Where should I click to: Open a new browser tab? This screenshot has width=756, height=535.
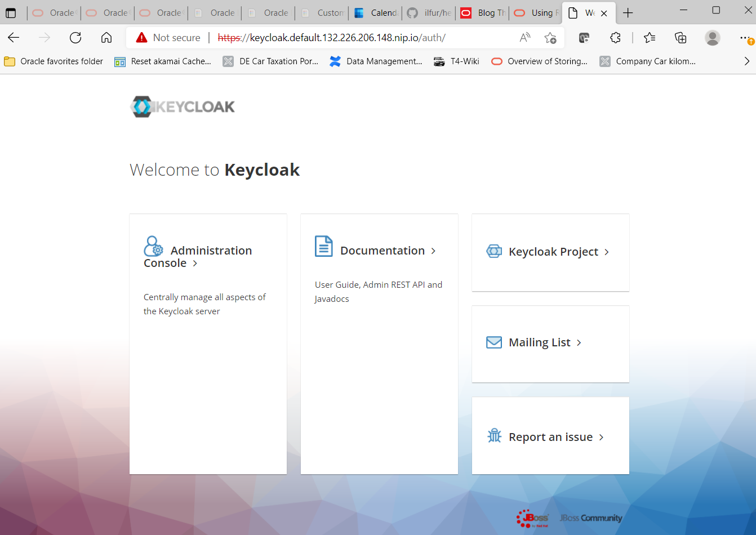pos(628,12)
